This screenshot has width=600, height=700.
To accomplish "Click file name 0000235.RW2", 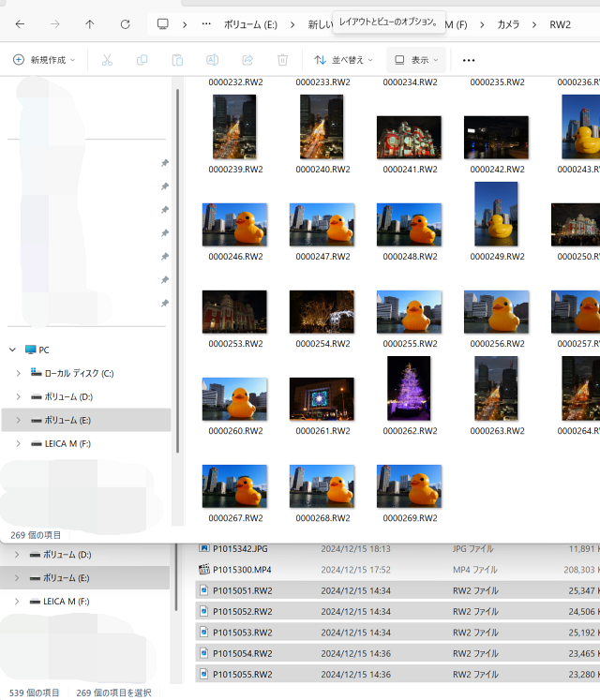I will point(497,82).
